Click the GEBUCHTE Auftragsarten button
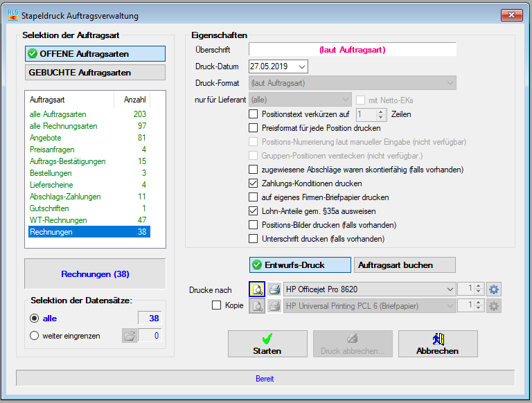The image size is (532, 403). pos(95,72)
